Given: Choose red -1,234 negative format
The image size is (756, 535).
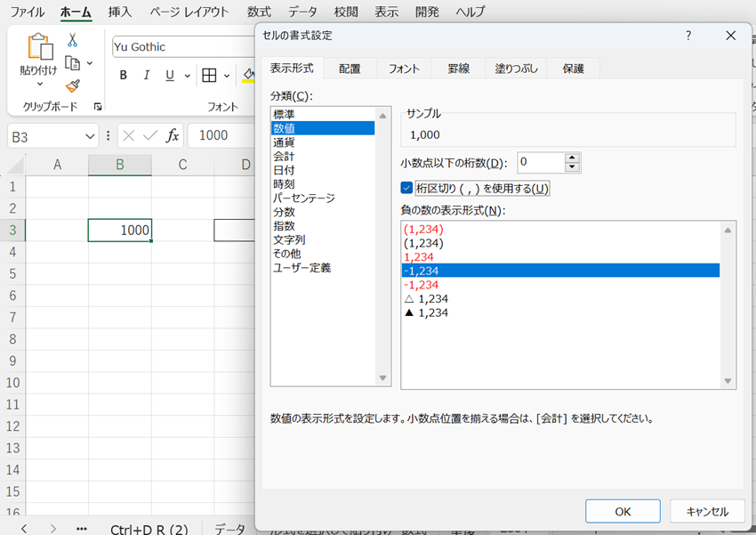Looking at the screenshot, I should (x=560, y=285).
